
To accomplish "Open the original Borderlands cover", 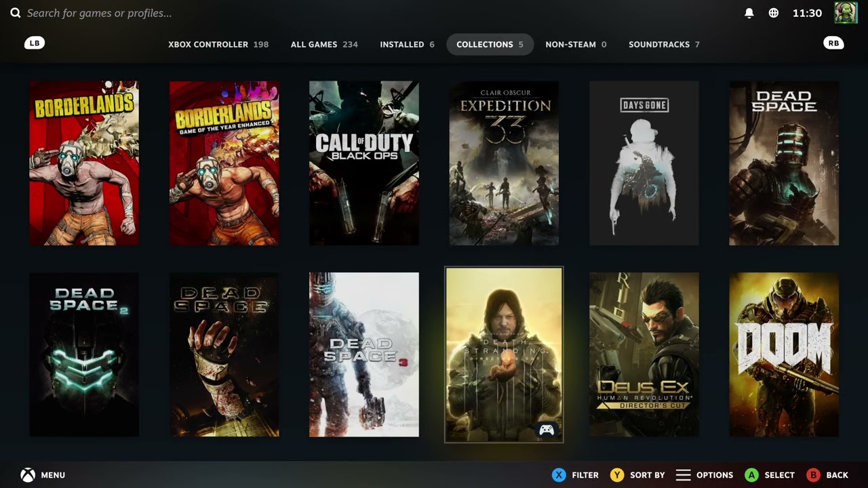I will (x=84, y=163).
